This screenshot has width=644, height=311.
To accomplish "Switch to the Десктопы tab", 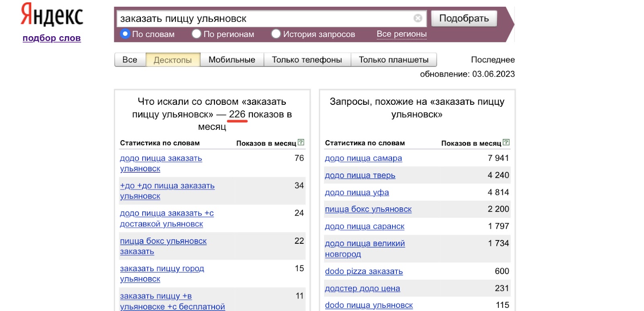I will pyautogui.click(x=173, y=60).
